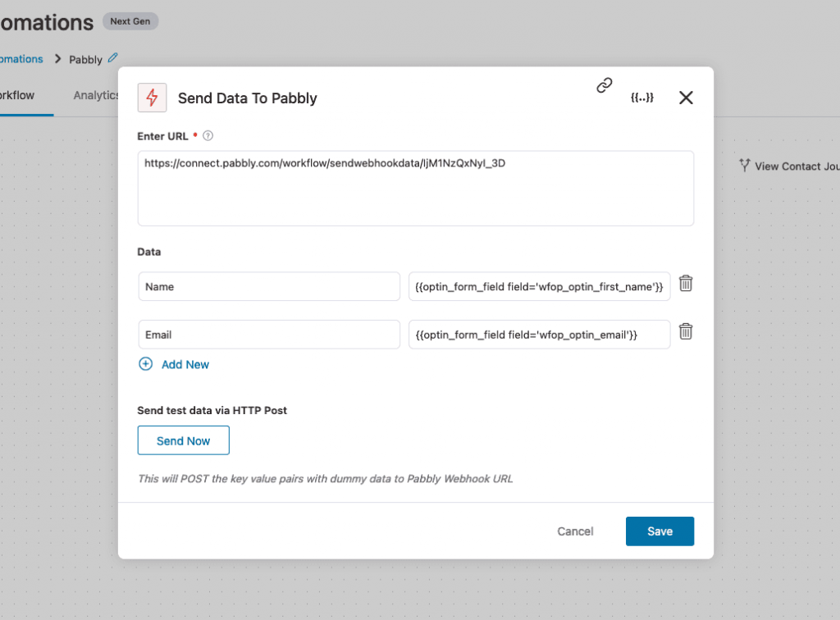Click the first name merge tag value field
The image size is (840, 620).
pyautogui.click(x=540, y=286)
